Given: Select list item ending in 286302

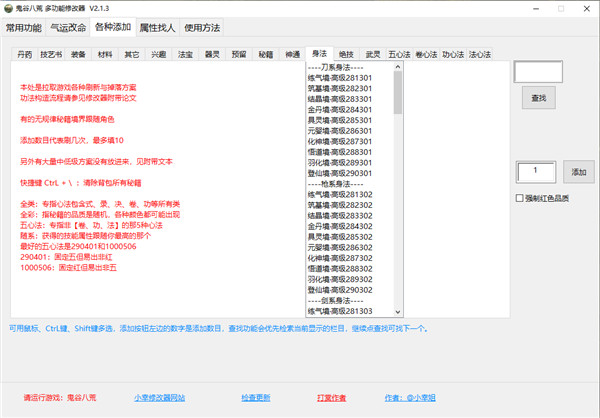Looking at the screenshot, I should 350,248.
